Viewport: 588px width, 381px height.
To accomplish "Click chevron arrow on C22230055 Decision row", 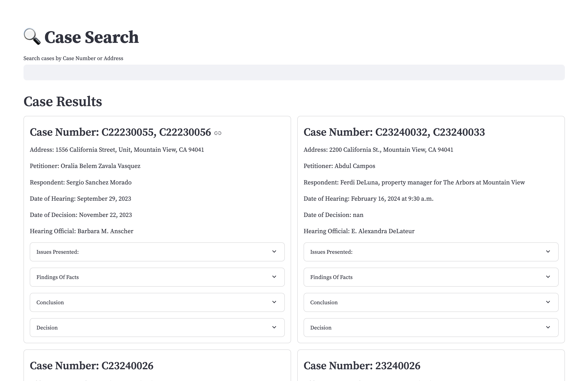I will click(x=274, y=327).
